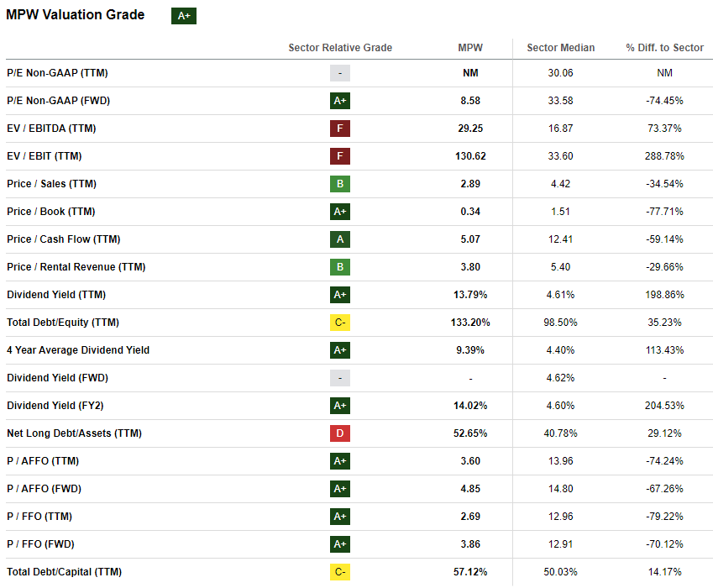Click the A+ badge for Dividend Yield (TTM)
The image size is (713, 588).
click(340, 295)
